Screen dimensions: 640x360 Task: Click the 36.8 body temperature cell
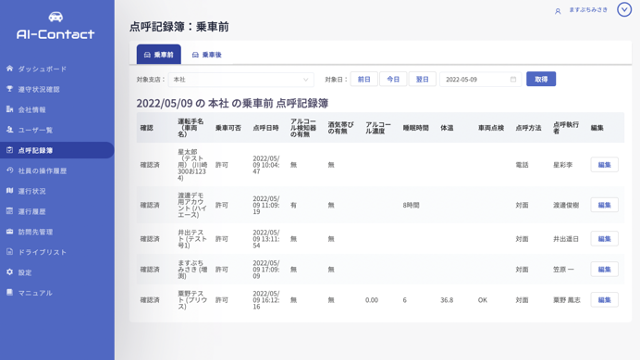[447, 300]
